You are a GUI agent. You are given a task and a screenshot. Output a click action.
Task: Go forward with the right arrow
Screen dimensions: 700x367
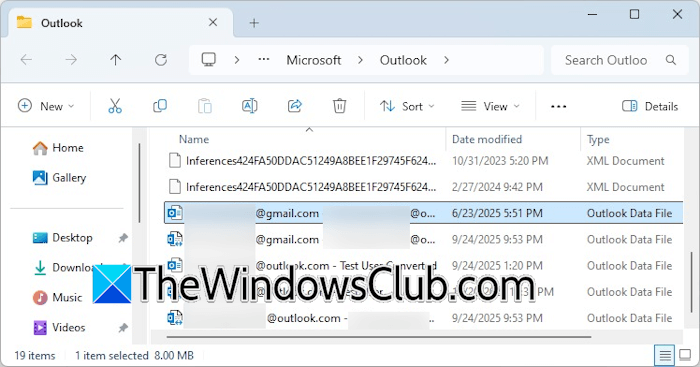(71, 60)
